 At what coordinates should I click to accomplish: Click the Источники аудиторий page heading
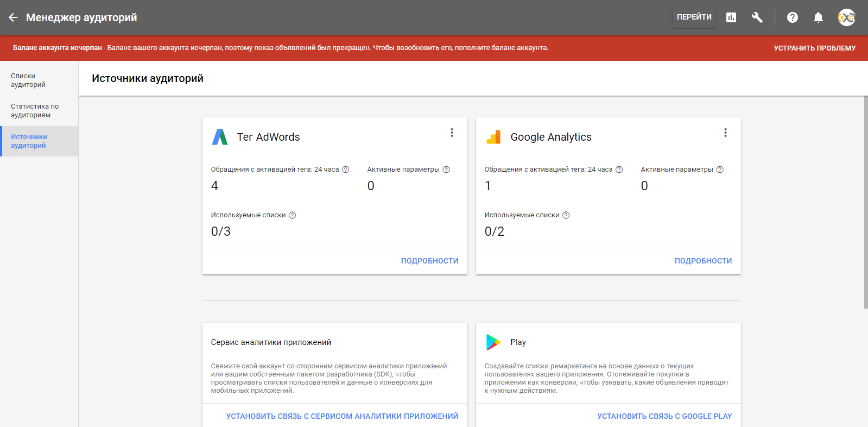(x=148, y=78)
